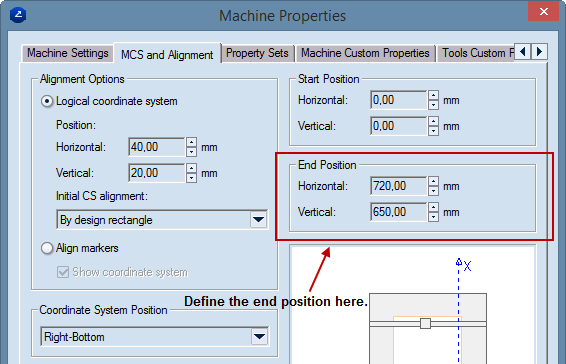Screen dimensions: 566x364
Task: Increase the End Position Vertical value
Action: 434,207
